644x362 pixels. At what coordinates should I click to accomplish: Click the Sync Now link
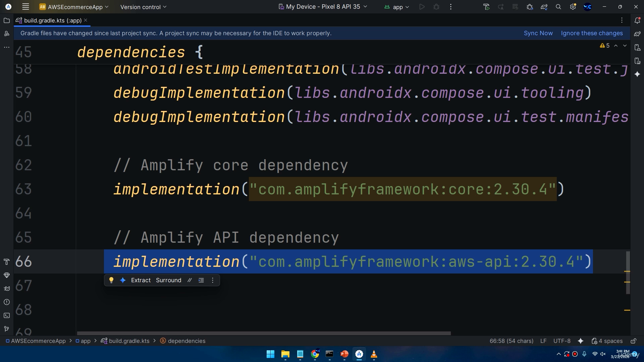[538, 33]
